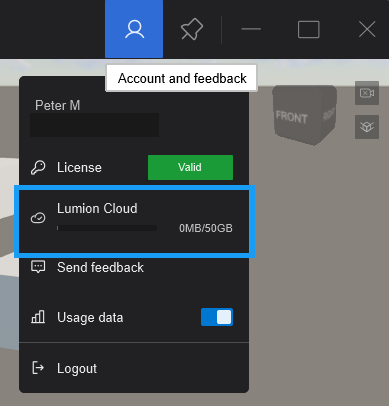Click the Lumion Cloud icon

[x=38, y=218]
